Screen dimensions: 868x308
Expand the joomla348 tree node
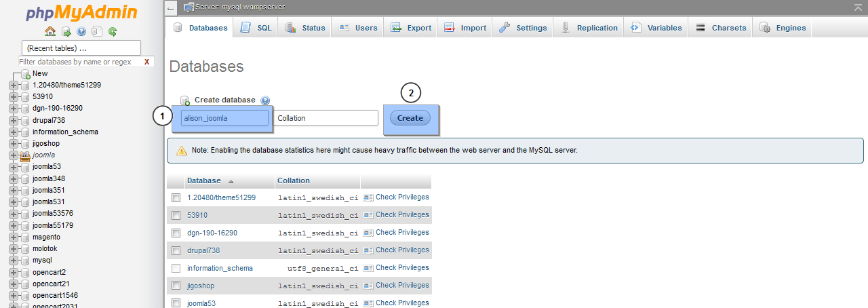(14, 178)
